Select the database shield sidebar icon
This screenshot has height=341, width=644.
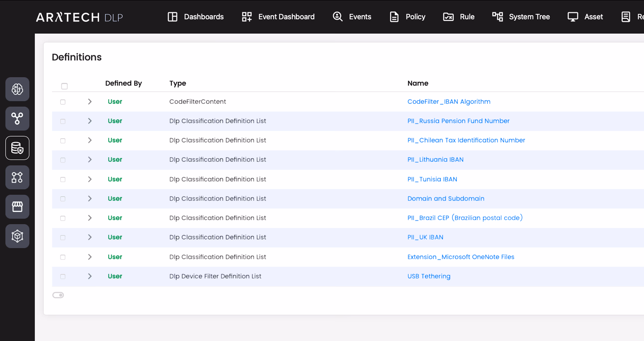pyautogui.click(x=17, y=148)
